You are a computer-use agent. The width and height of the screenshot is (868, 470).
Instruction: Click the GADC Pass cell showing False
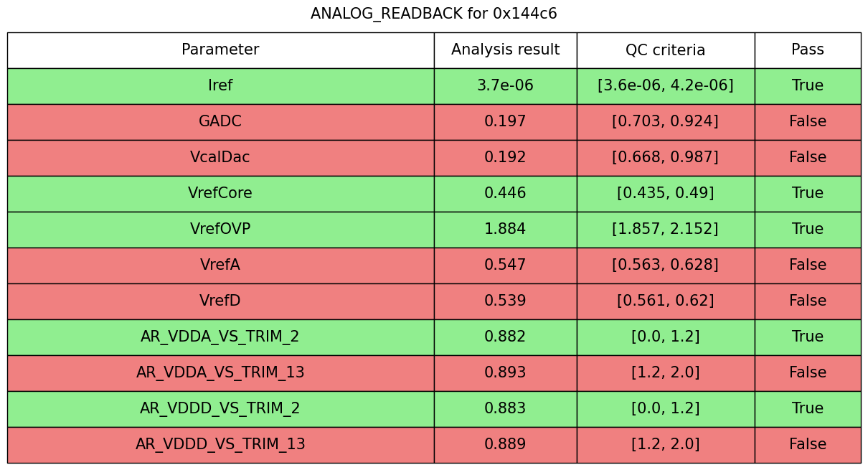click(x=807, y=122)
